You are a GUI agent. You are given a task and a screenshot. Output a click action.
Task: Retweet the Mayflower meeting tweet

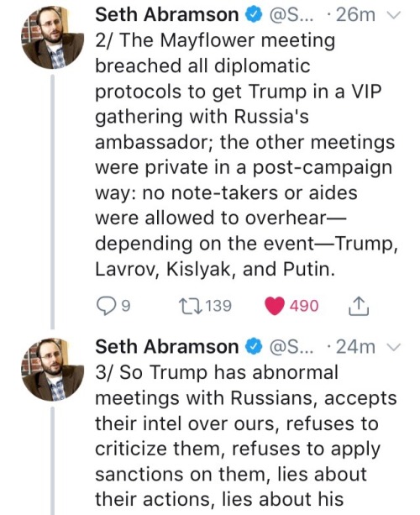coord(190,306)
